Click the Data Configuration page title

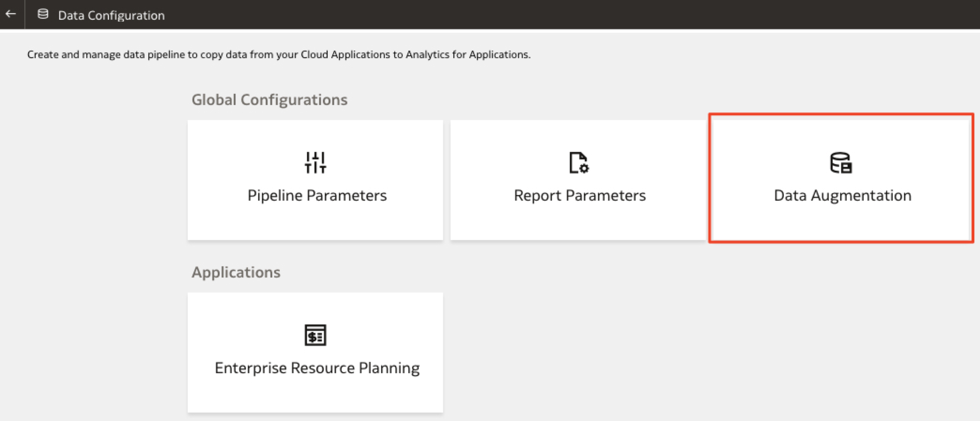[x=111, y=15]
